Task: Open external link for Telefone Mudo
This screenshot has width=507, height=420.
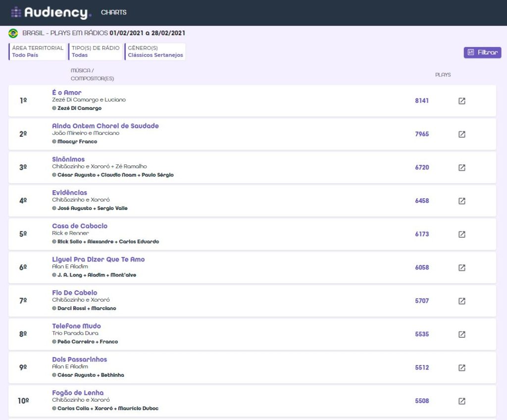Action: point(461,334)
